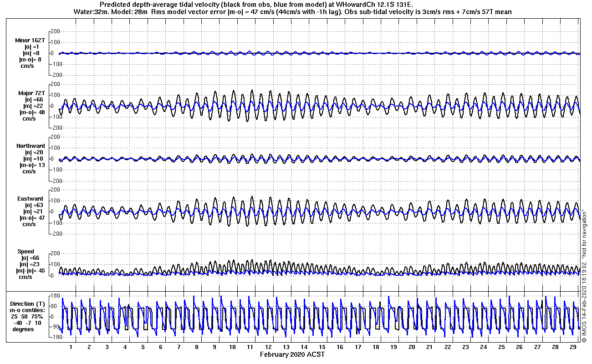Click day '8' on the date axis
The width and height of the screenshot is (592, 364).
point(197,347)
